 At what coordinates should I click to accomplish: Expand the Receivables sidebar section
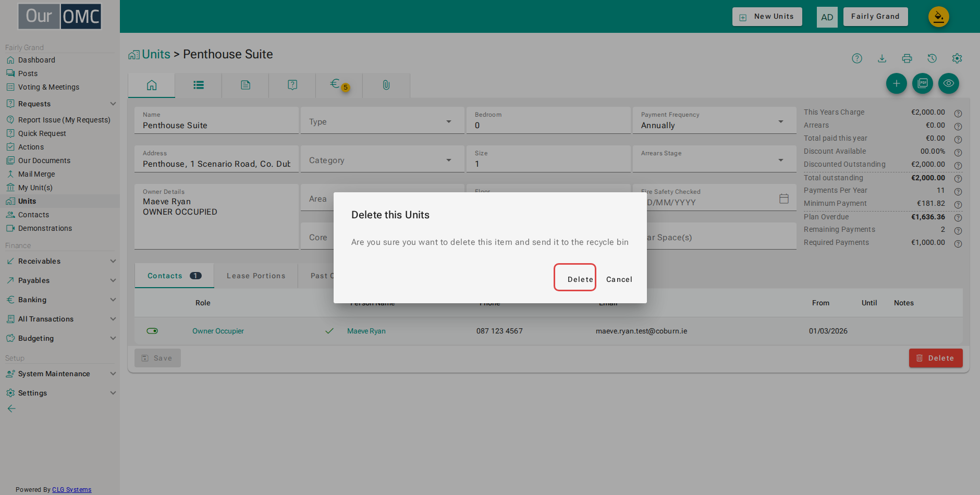pos(60,261)
